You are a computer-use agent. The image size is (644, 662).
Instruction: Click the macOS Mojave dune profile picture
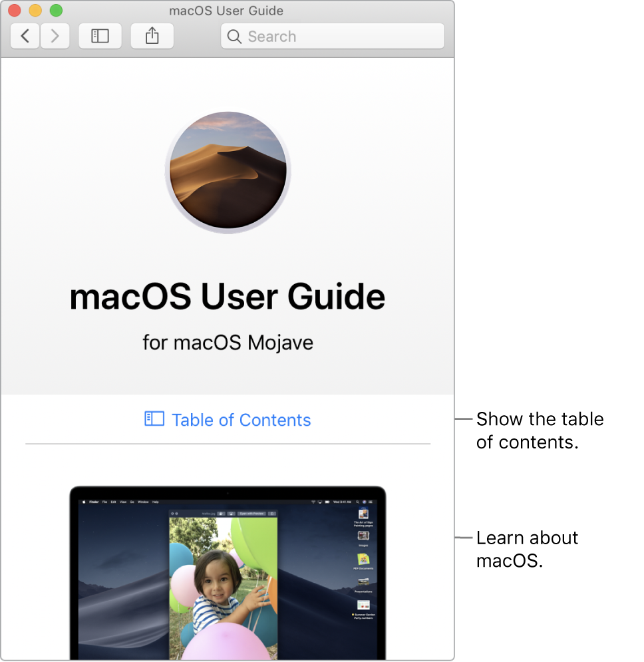(x=228, y=171)
